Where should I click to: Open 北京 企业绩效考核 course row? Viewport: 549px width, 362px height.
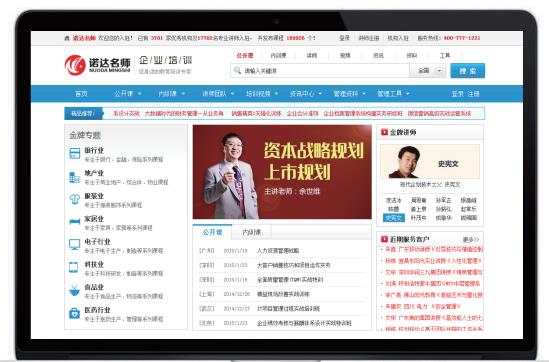[x=282, y=323]
